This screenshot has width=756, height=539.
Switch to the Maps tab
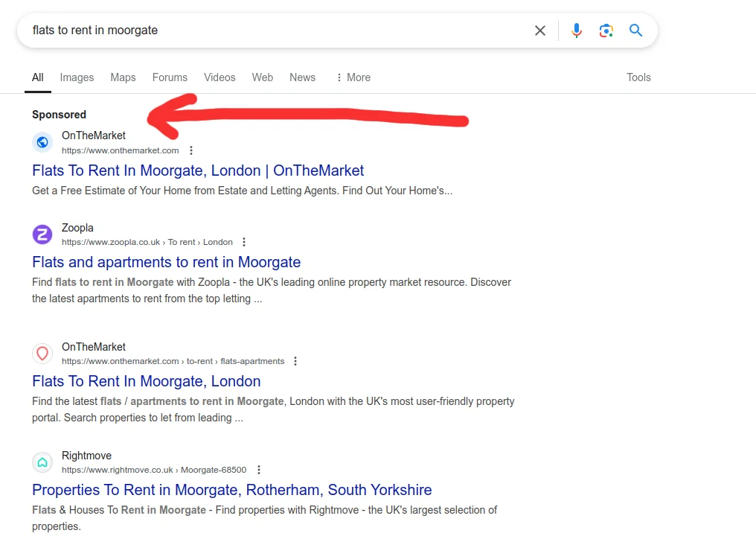[x=123, y=77]
